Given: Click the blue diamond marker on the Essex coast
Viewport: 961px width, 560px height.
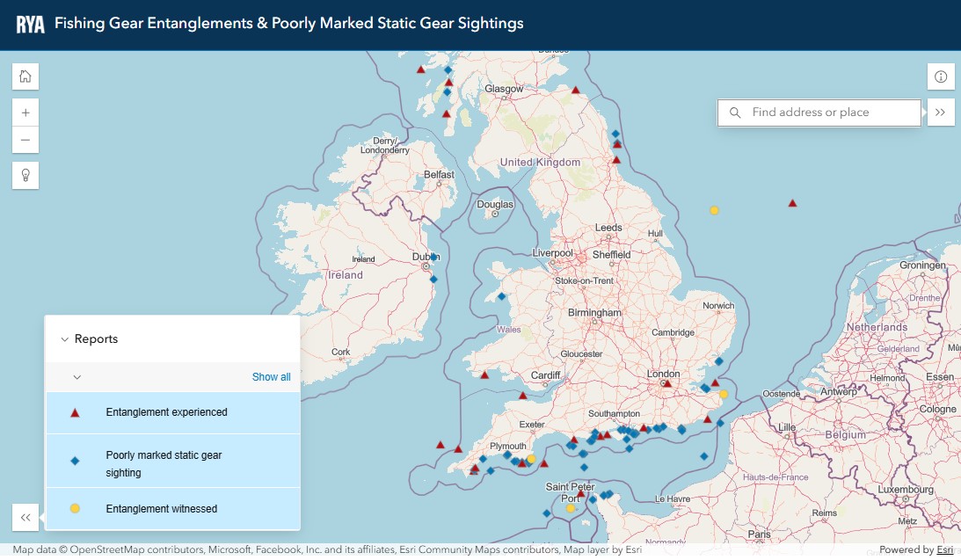Looking at the screenshot, I should [719, 361].
